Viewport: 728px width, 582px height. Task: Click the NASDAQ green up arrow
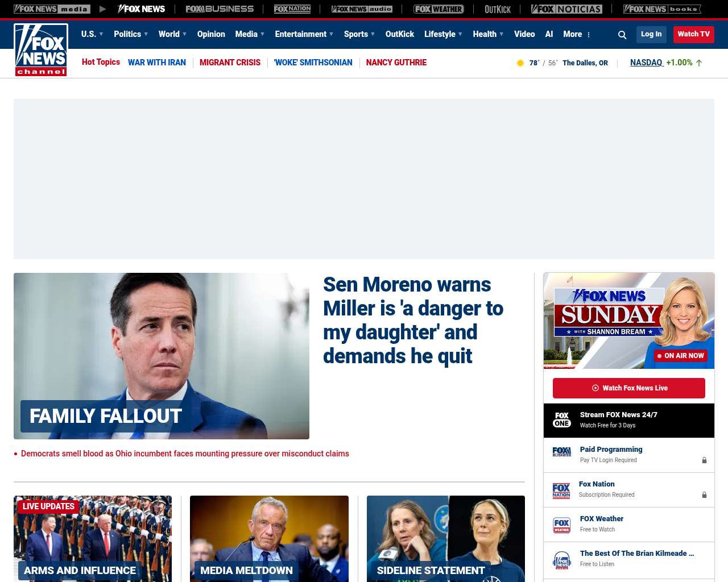click(699, 63)
